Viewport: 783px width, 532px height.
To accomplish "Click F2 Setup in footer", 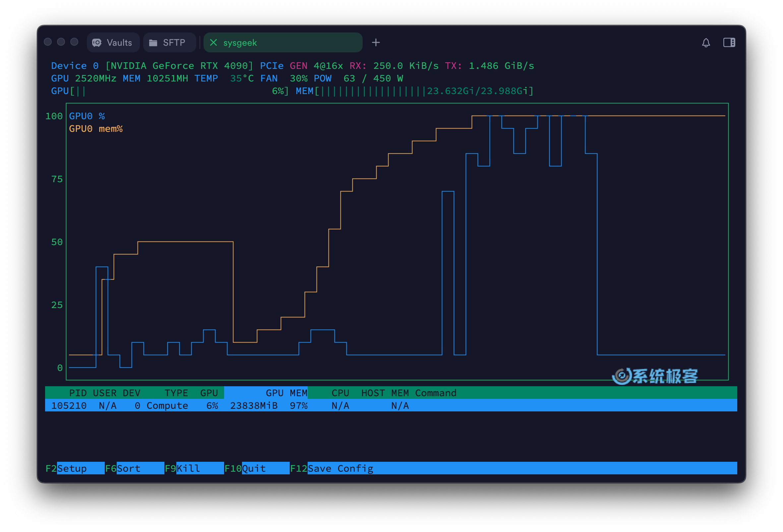I will point(75,468).
